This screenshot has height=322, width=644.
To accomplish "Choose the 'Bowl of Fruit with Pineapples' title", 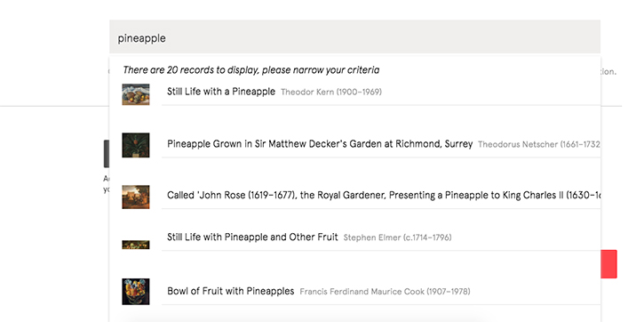I will click(230, 292).
